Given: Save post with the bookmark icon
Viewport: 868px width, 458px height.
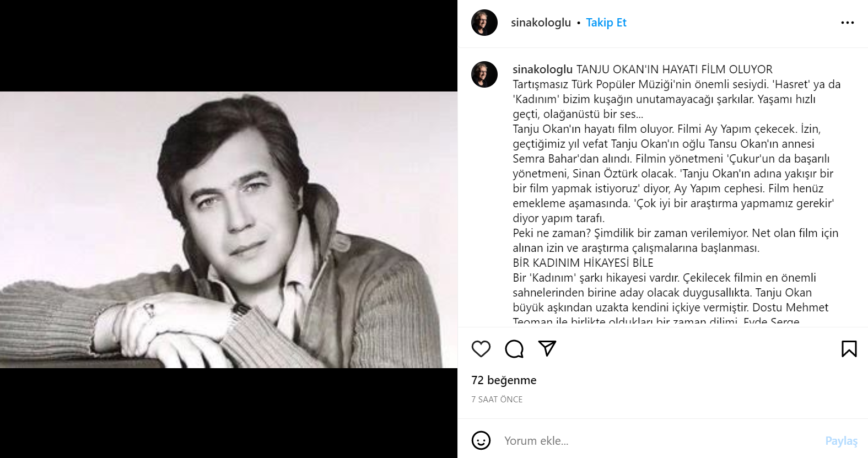Looking at the screenshot, I should 849,349.
